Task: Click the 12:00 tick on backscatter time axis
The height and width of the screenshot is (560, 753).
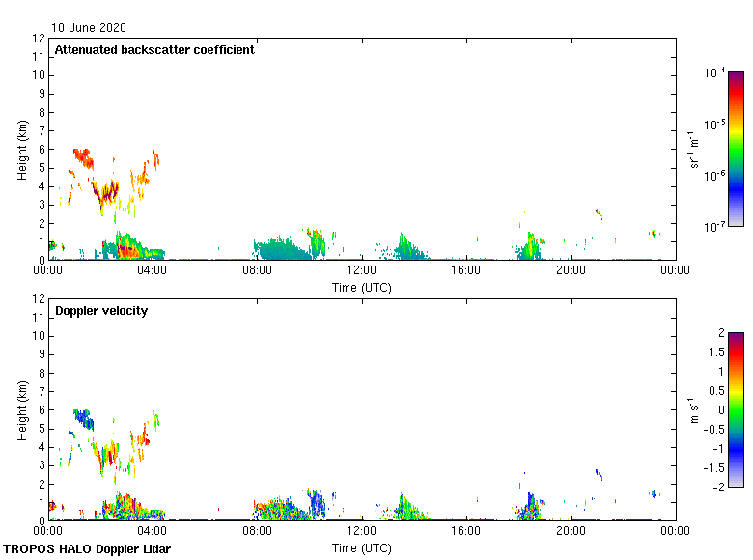Action: tap(362, 271)
